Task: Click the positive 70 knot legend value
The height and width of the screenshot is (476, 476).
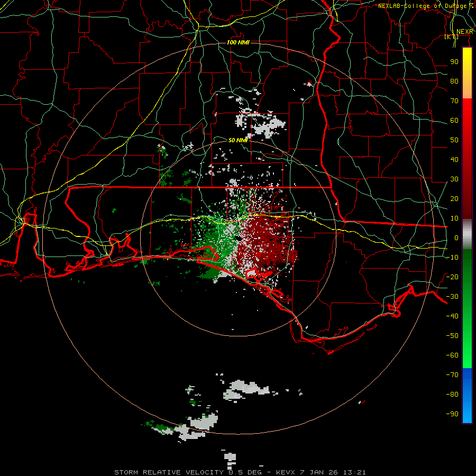Action: tap(454, 101)
